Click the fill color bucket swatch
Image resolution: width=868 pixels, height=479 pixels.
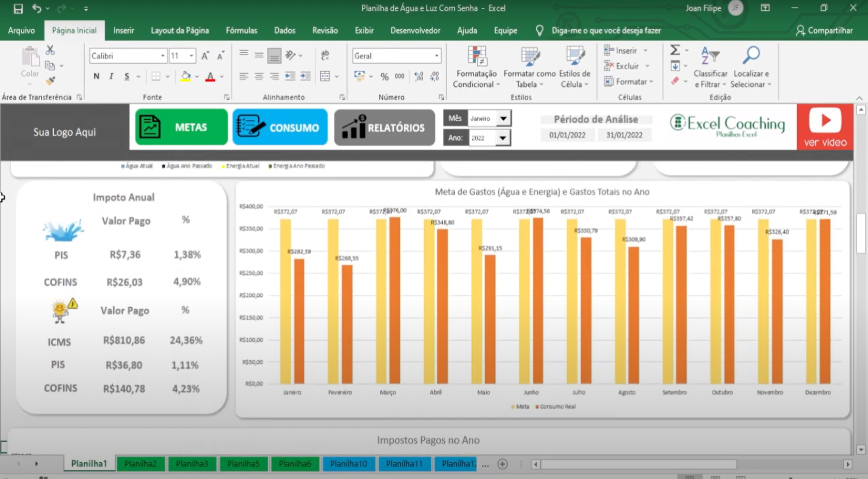[x=185, y=76]
